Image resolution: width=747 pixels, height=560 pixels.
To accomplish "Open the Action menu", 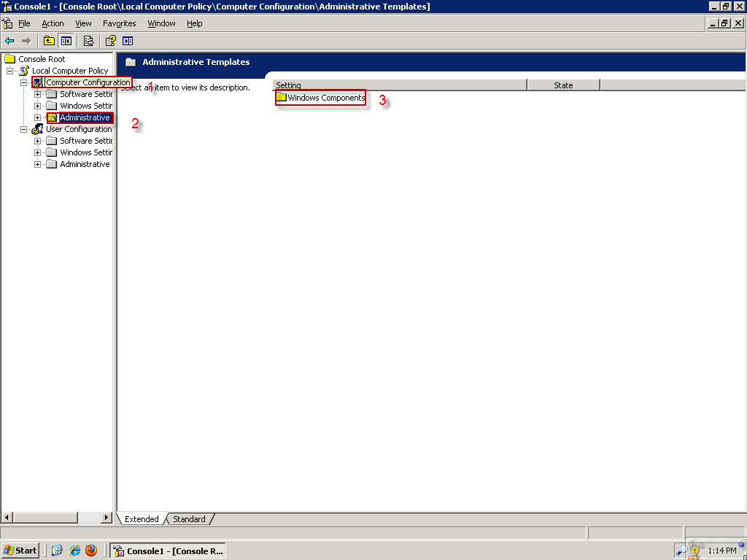I will coord(53,23).
